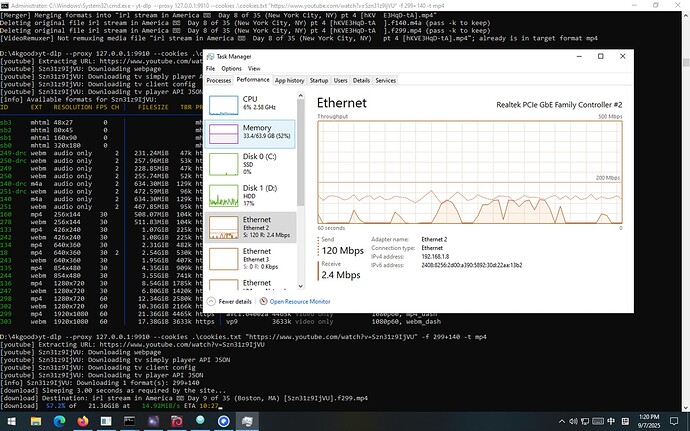Switch to the Command Prompt taskbar icon
This screenshot has height=431, width=690.
(x=129, y=421)
